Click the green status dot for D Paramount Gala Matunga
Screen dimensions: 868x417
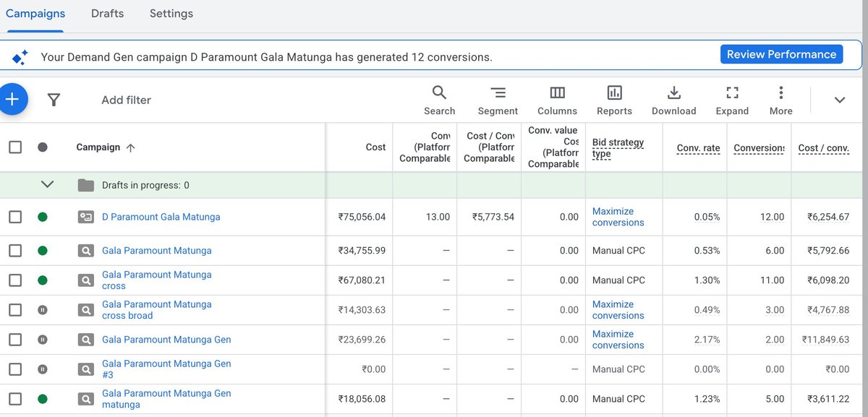[43, 217]
